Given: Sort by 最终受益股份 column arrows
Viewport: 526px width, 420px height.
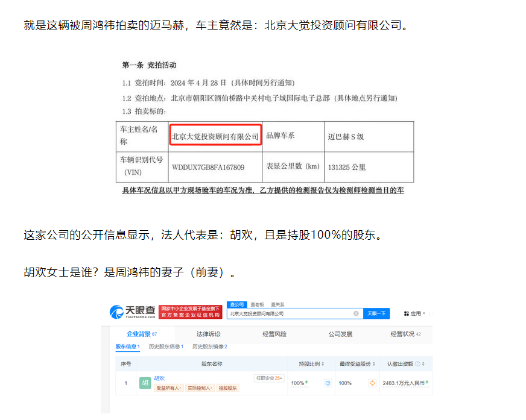Looking at the screenshot, I should coord(374,364).
